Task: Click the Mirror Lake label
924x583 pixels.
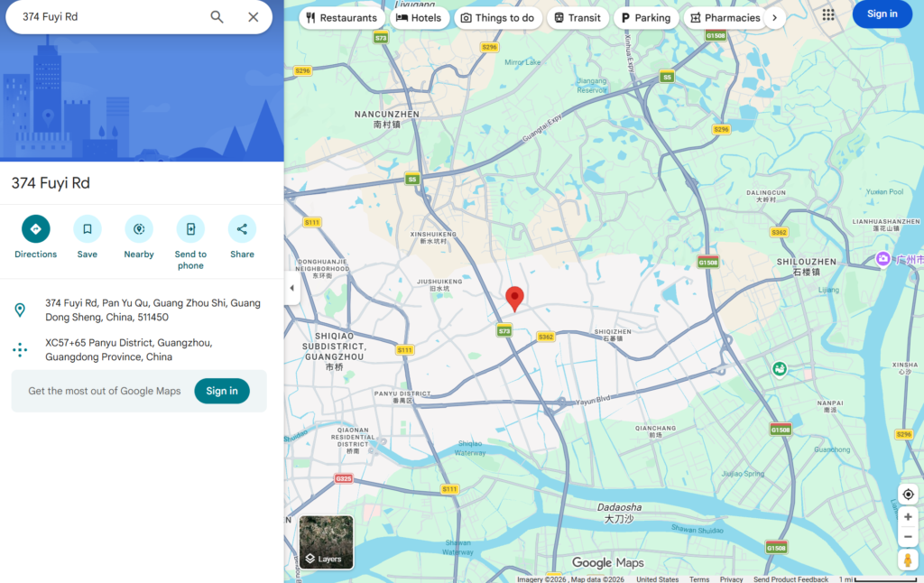Action: (522, 62)
